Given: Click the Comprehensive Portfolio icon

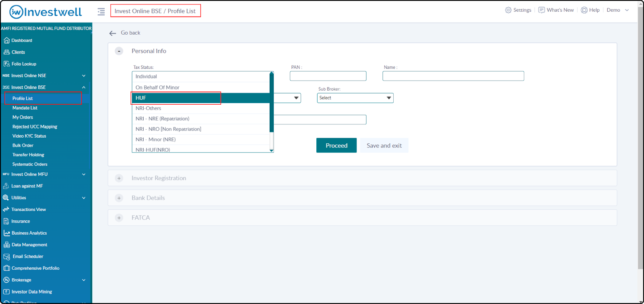Looking at the screenshot, I should [x=6, y=268].
